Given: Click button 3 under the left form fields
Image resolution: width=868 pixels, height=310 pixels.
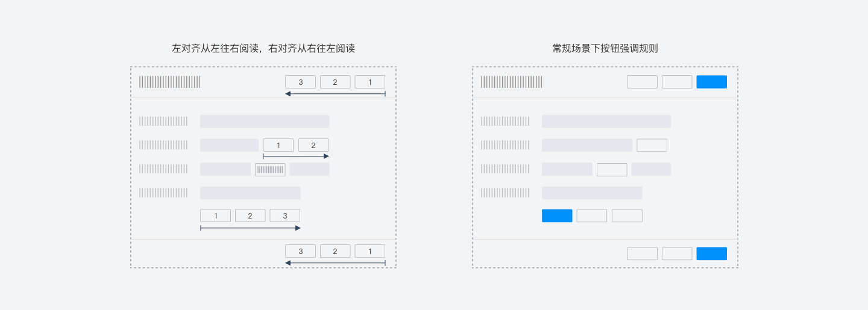Looking at the screenshot, I should (x=285, y=215).
